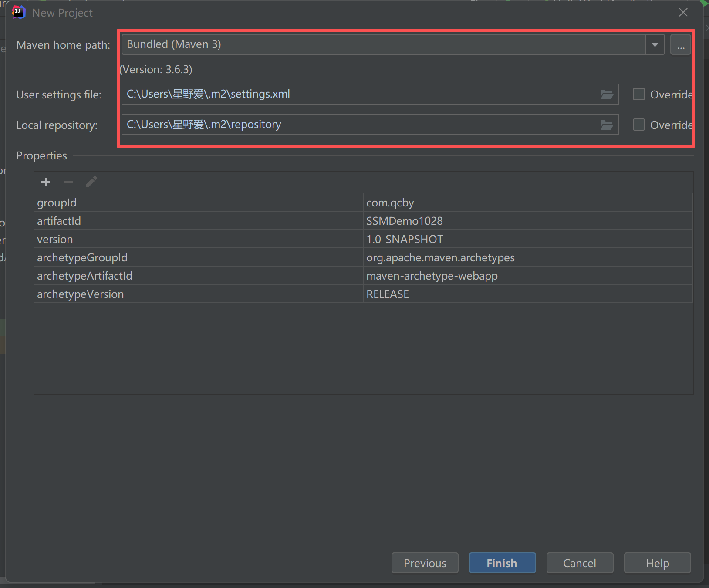Screen dimensions: 709x588
Task: Click the New Project title text
Action: (x=62, y=13)
